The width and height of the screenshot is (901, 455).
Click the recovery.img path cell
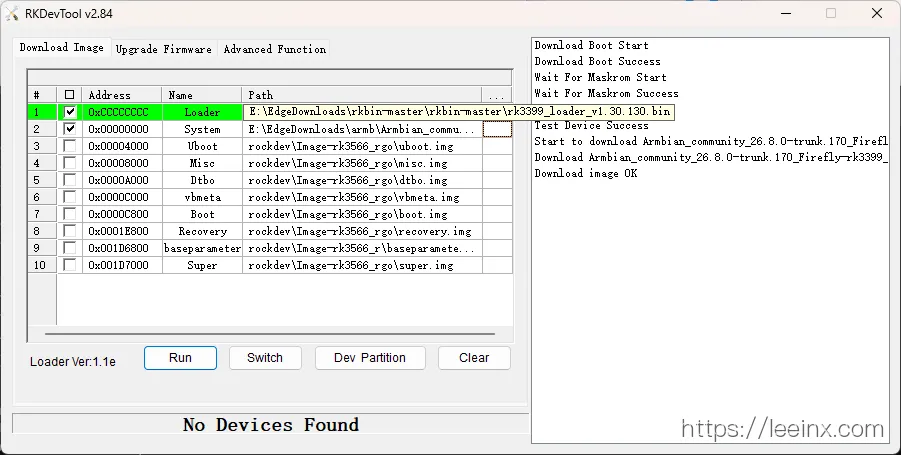[x=362, y=231]
